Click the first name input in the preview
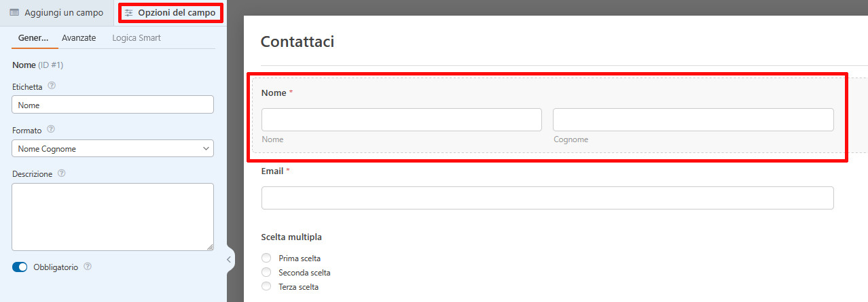 click(x=401, y=120)
